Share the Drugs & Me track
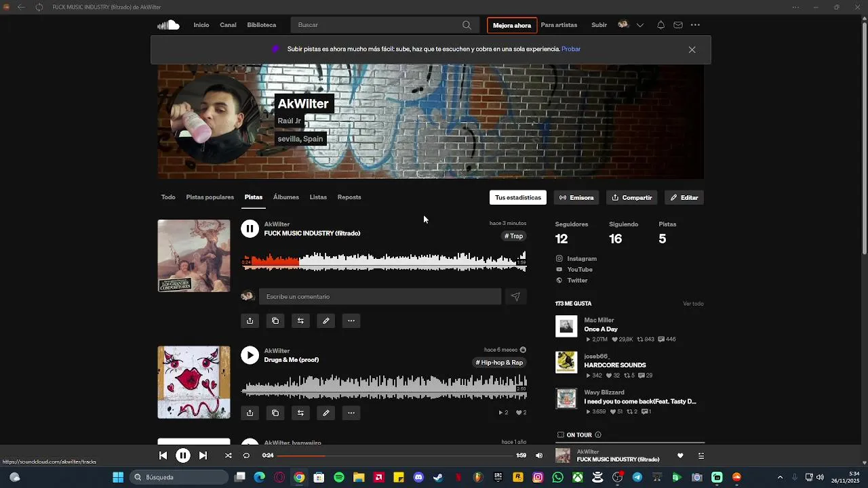 pyautogui.click(x=250, y=413)
